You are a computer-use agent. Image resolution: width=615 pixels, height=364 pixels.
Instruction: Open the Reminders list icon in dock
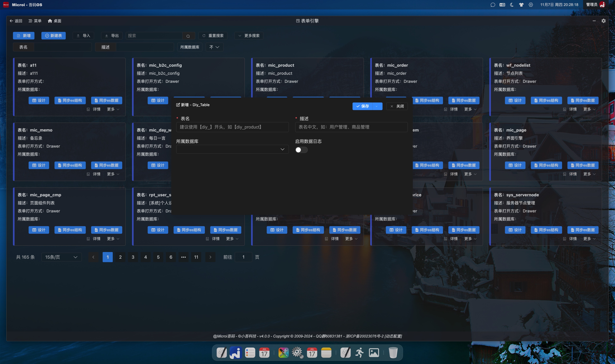coord(250,353)
